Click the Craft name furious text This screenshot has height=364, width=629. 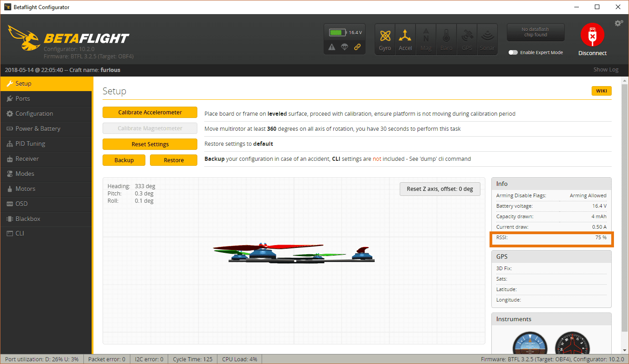coord(95,70)
